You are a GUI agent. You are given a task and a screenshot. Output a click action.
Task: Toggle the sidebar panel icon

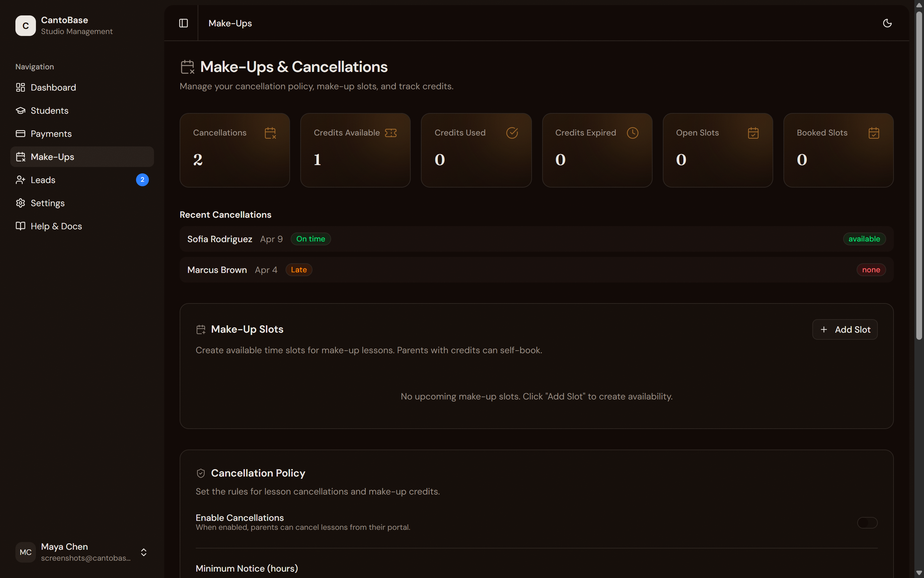[x=184, y=23]
